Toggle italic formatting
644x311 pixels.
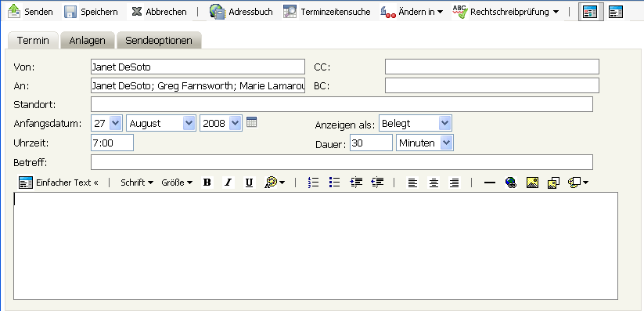[228, 183]
